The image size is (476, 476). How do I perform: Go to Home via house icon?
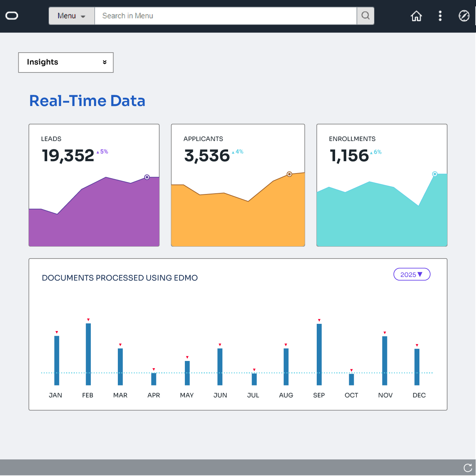click(416, 16)
